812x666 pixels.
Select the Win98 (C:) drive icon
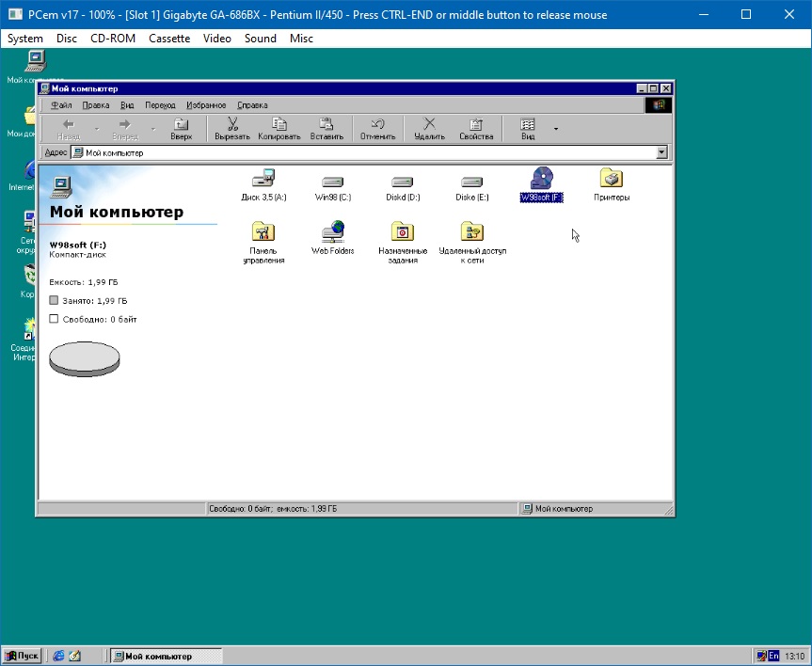pos(332,181)
